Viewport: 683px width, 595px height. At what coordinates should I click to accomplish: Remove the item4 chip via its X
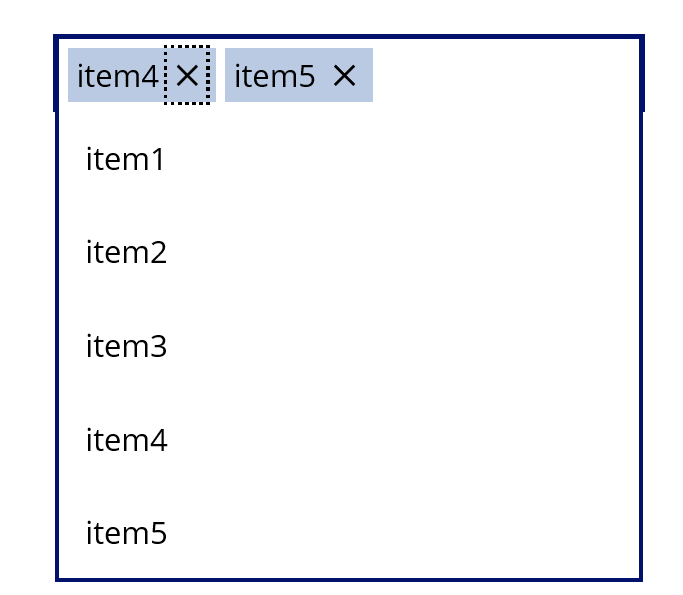[187, 75]
